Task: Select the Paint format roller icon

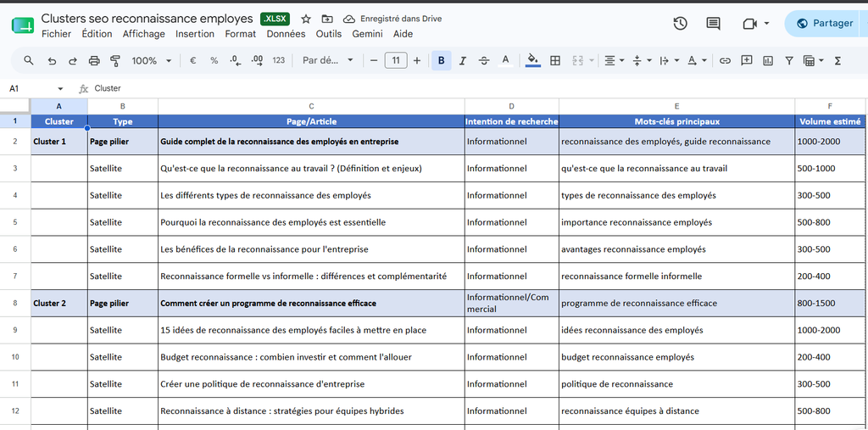Action: pyautogui.click(x=115, y=60)
